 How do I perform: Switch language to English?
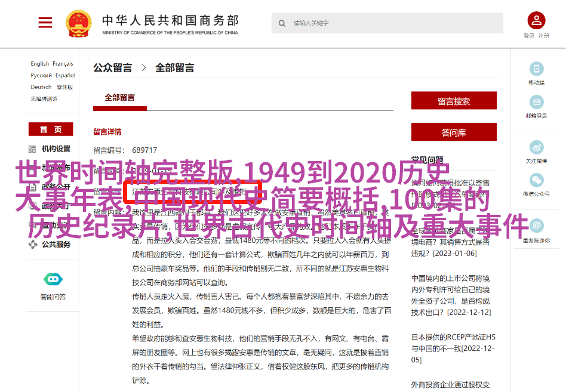click(40, 64)
